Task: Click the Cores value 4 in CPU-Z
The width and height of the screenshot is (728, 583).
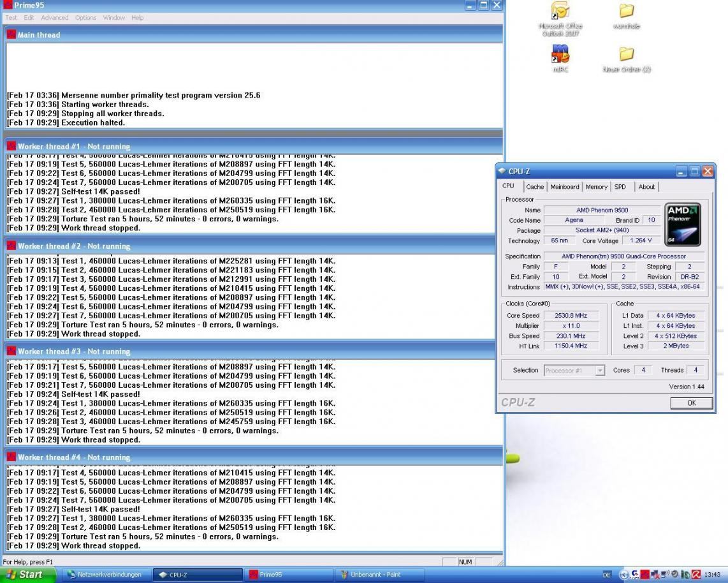Action: click(x=643, y=370)
